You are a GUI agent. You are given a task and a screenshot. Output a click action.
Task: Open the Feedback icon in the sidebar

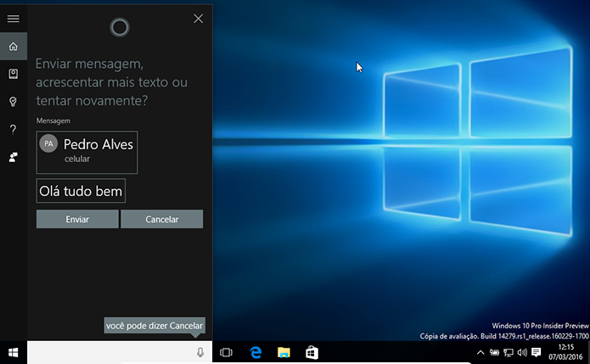pos(14,157)
